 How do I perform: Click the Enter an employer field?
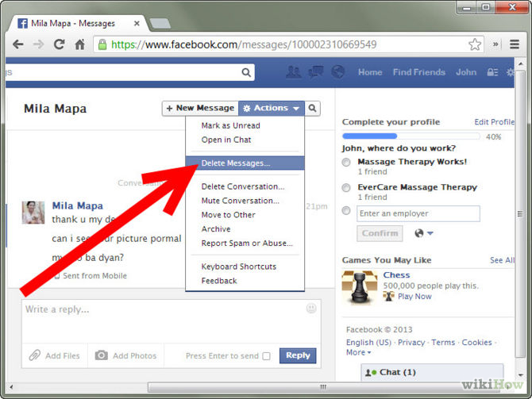coord(418,213)
